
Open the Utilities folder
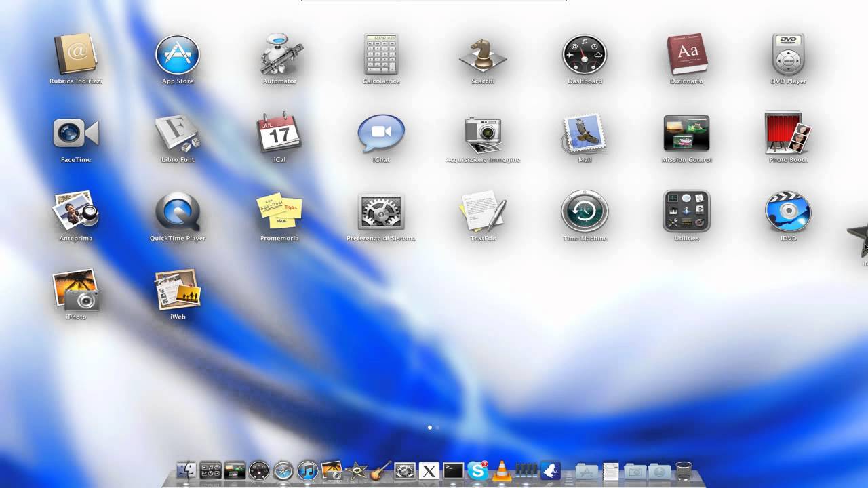(x=686, y=211)
